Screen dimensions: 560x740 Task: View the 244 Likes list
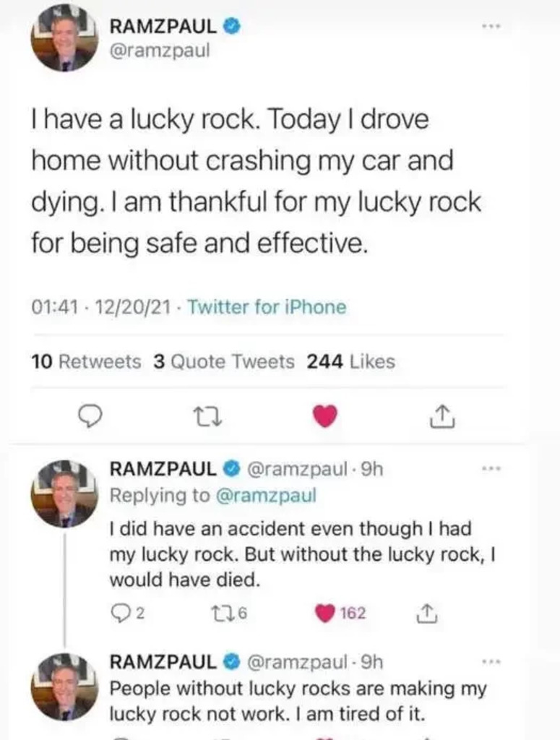point(351,361)
